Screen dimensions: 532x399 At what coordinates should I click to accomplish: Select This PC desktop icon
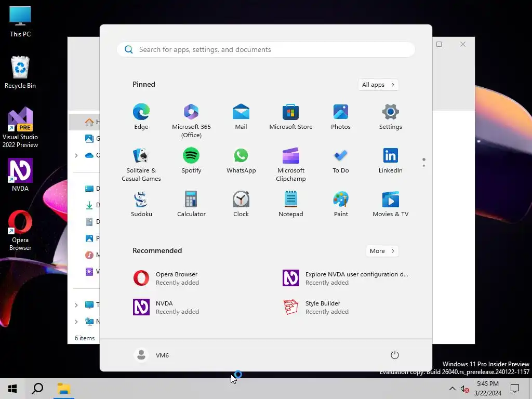(20, 21)
